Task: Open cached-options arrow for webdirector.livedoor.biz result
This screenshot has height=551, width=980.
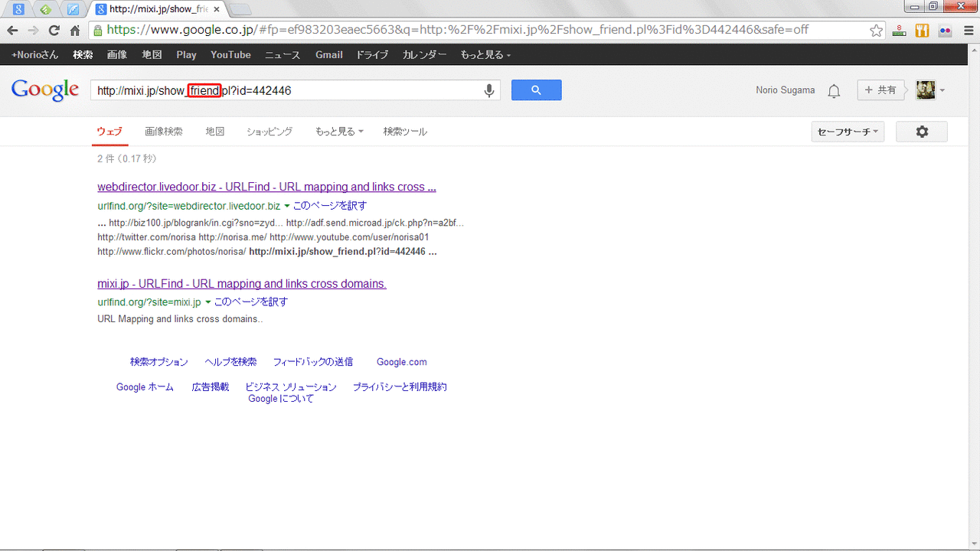Action: (x=287, y=206)
